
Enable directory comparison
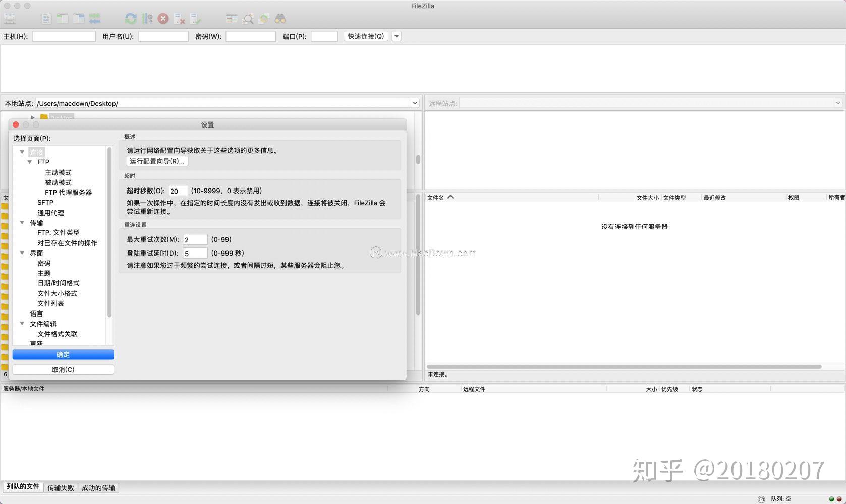coord(232,18)
